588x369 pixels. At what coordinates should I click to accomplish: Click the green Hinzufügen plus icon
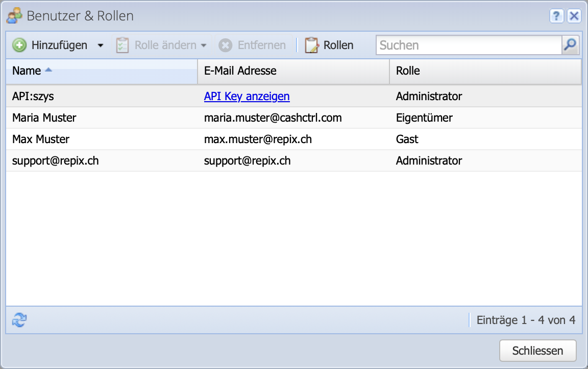[19, 45]
